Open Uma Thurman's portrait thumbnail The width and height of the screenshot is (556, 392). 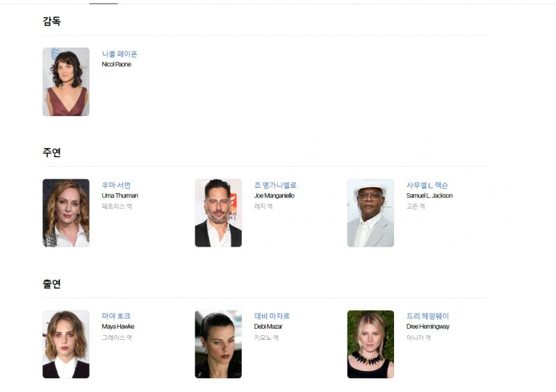coord(66,213)
